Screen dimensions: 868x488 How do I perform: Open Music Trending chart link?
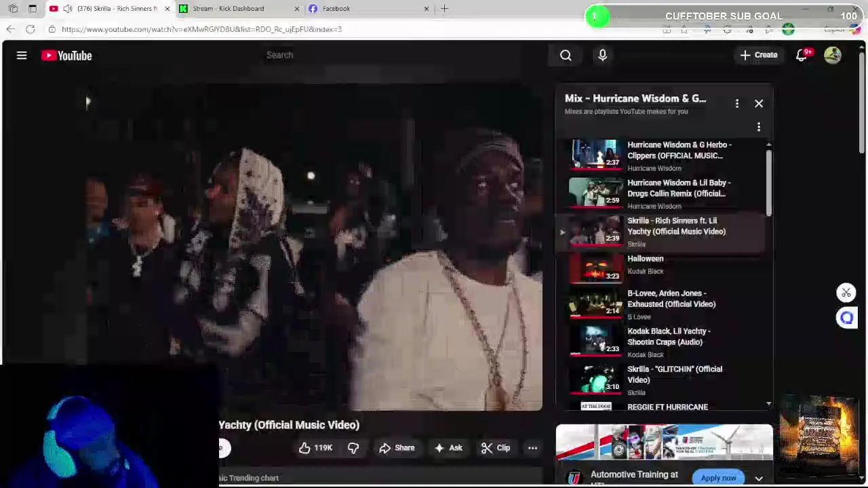coord(250,478)
